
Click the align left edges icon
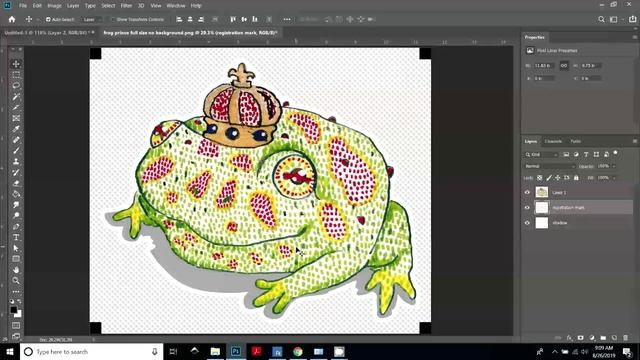[179, 19]
